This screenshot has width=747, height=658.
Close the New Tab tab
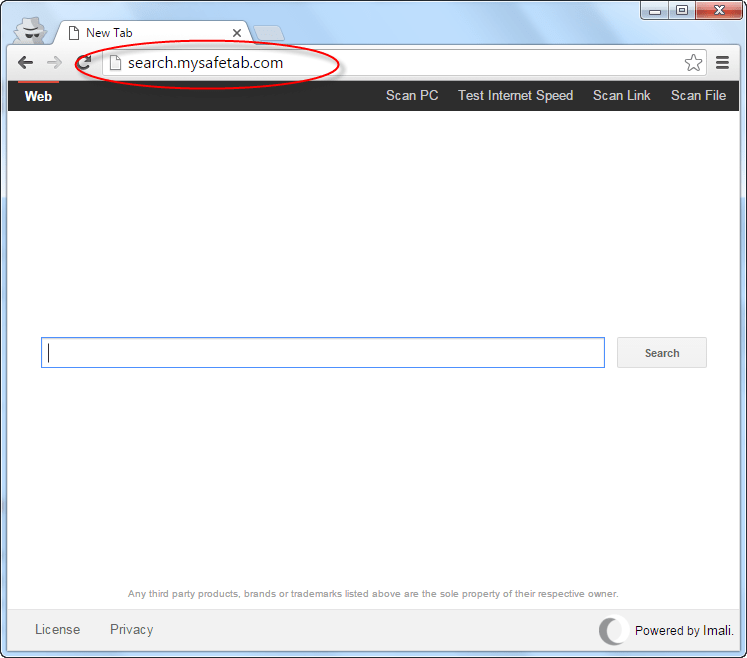coord(237,33)
